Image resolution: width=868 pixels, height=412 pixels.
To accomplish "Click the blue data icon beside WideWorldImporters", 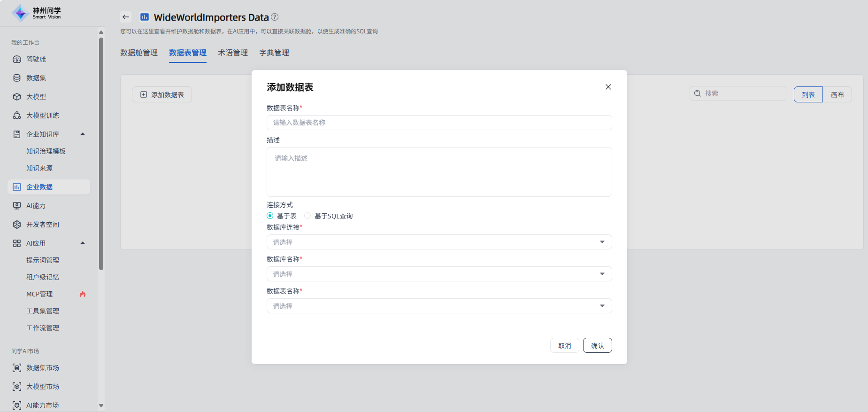I will (x=145, y=17).
